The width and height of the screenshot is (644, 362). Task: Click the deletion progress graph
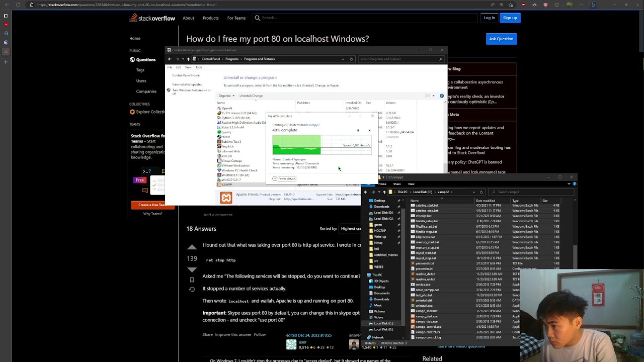pyautogui.click(x=321, y=144)
